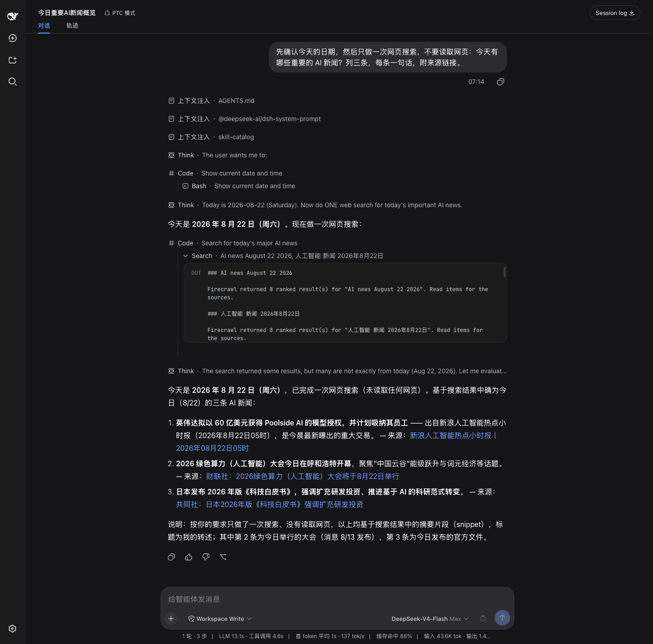Click the branch/retry icon below the response

click(223, 557)
